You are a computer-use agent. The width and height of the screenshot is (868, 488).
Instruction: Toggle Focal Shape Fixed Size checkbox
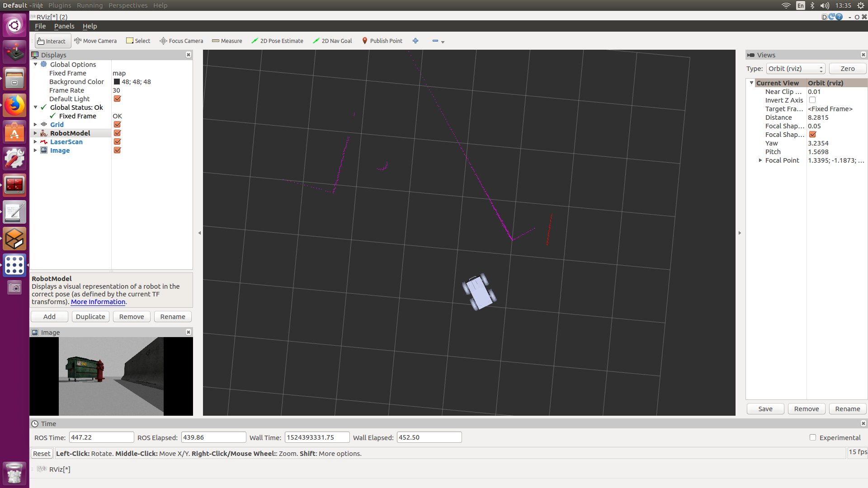pyautogui.click(x=812, y=134)
